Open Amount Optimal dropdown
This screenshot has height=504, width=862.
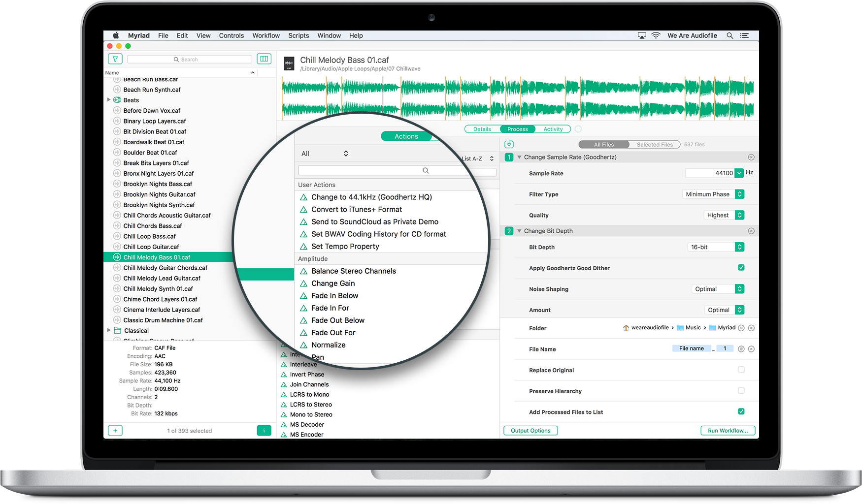[724, 310]
